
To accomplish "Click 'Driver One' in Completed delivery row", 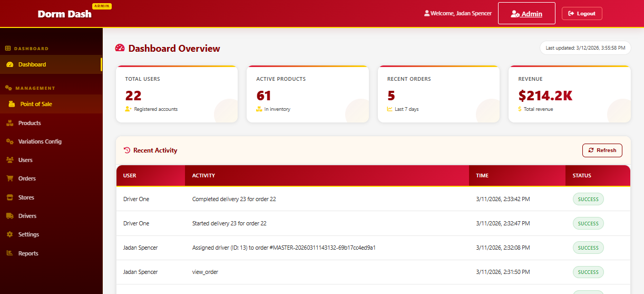I will pyautogui.click(x=136, y=199).
